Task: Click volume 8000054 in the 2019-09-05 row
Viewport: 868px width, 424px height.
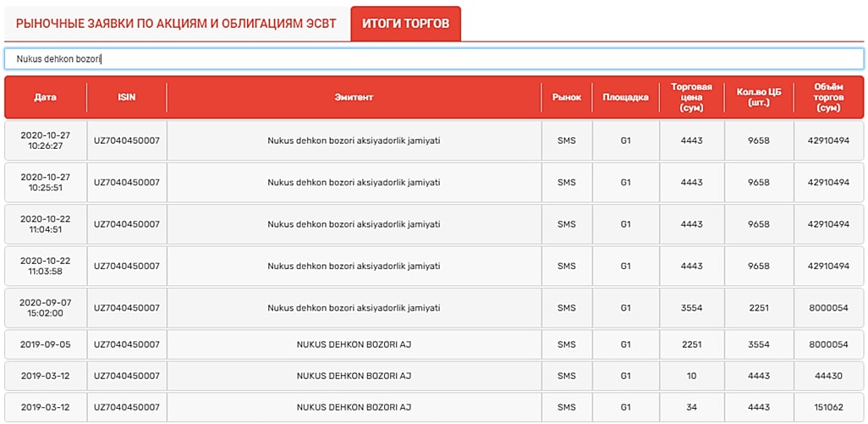Action: [829, 344]
